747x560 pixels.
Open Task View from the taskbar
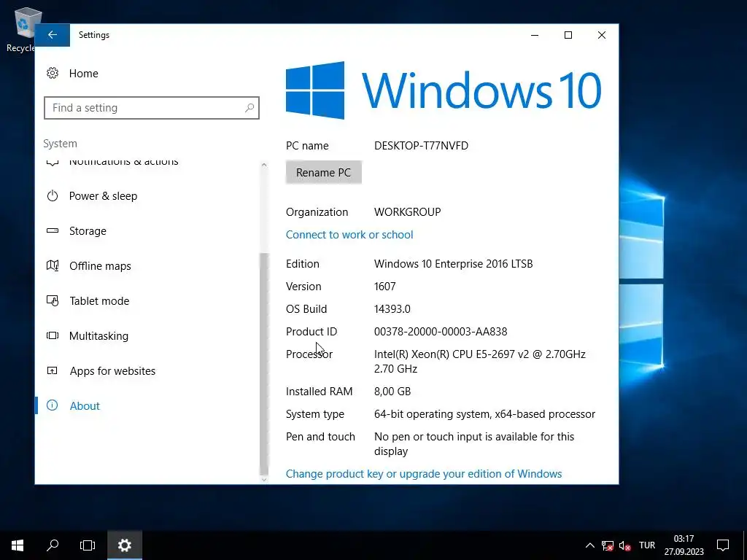click(88, 545)
